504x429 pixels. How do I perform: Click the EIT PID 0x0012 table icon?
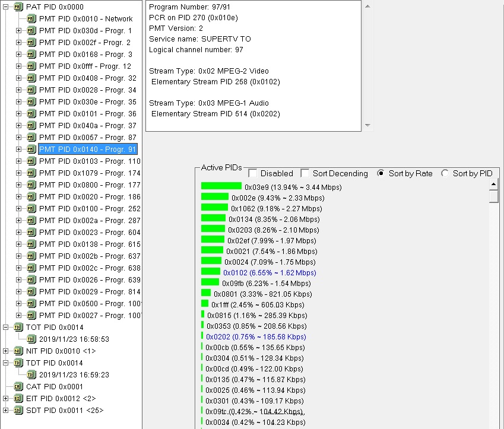point(18,399)
